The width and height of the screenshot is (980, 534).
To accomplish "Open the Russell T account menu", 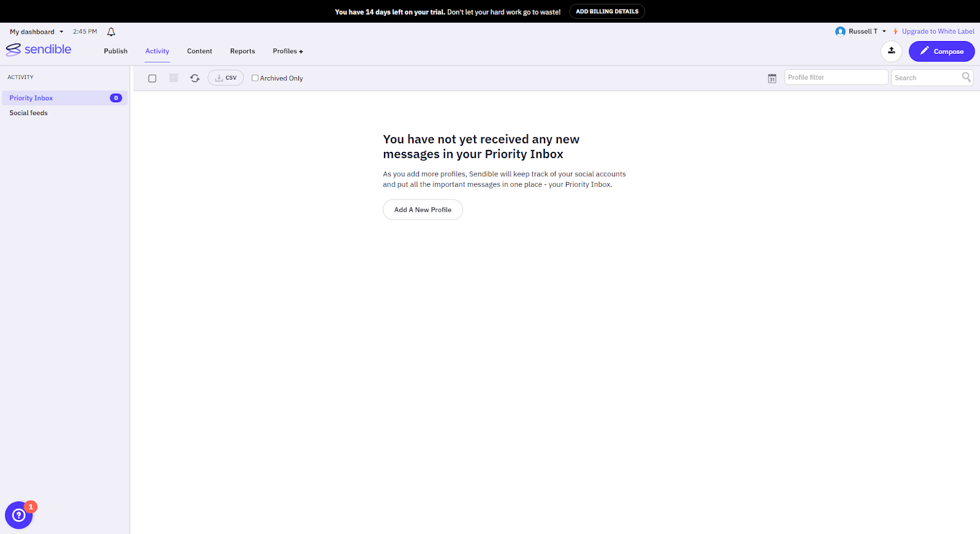I will pyautogui.click(x=861, y=31).
